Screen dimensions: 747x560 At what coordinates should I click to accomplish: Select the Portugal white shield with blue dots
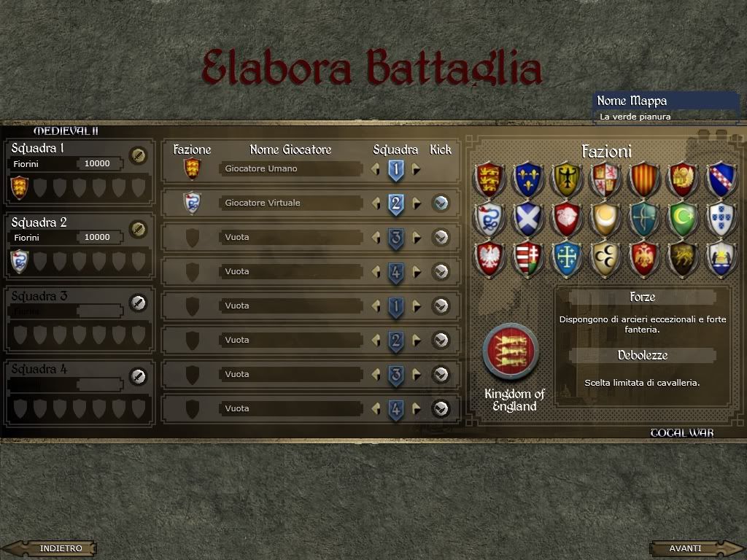click(721, 219)
